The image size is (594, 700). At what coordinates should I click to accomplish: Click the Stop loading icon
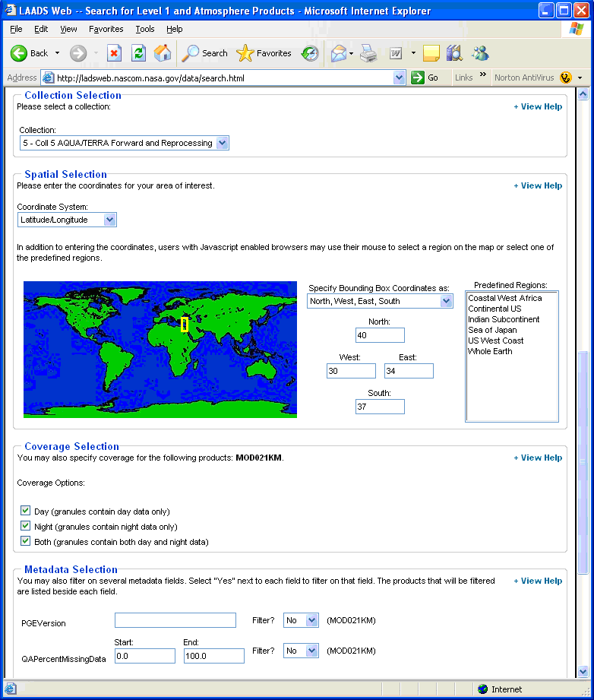pyautogui.click(x=114, y=53)
